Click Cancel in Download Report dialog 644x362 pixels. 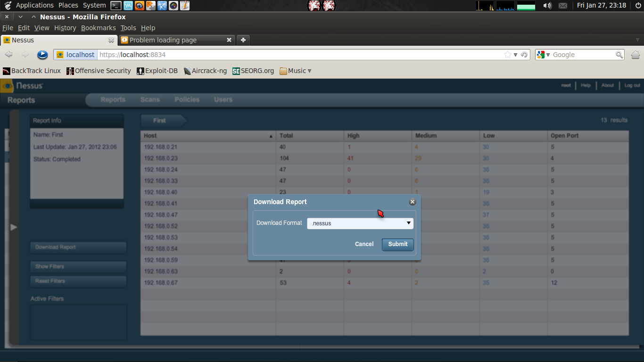point(364,244)
